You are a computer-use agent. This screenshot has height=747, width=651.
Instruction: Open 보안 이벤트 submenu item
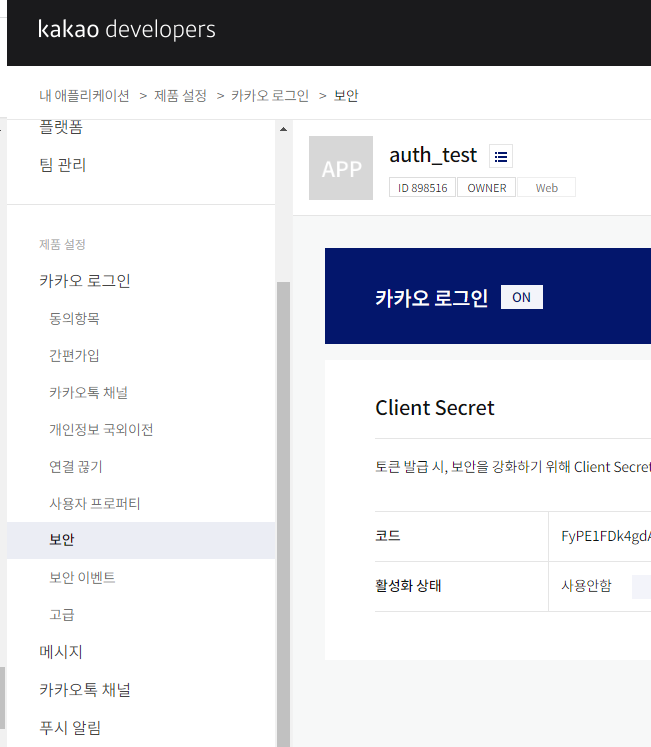pyautogui.click(x=82, y=577)
